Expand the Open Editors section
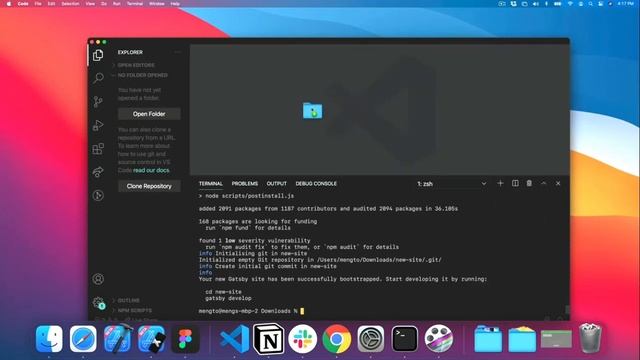640x360 pixels. coord(136,65)
